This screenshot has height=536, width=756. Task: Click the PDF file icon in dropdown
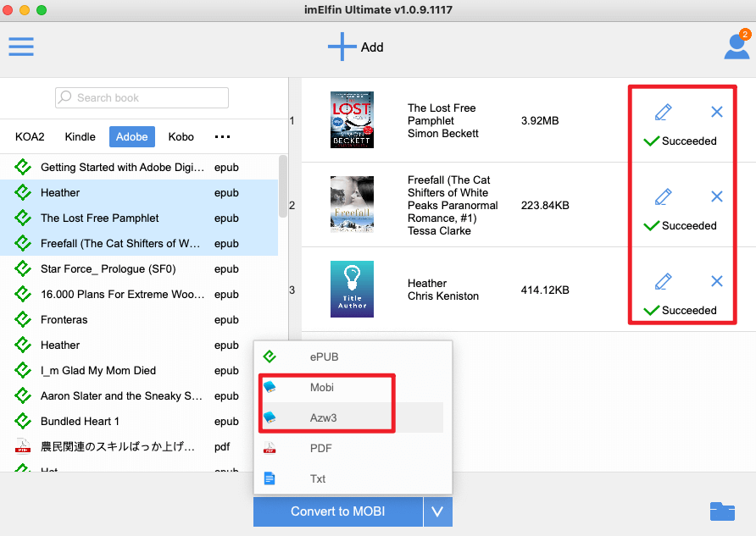tap(270, 448)
